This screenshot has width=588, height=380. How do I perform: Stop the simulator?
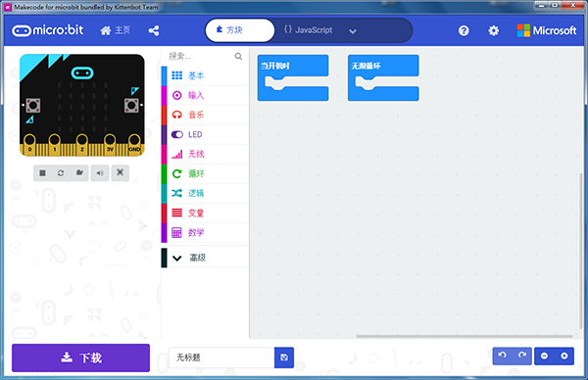point(42,172)
